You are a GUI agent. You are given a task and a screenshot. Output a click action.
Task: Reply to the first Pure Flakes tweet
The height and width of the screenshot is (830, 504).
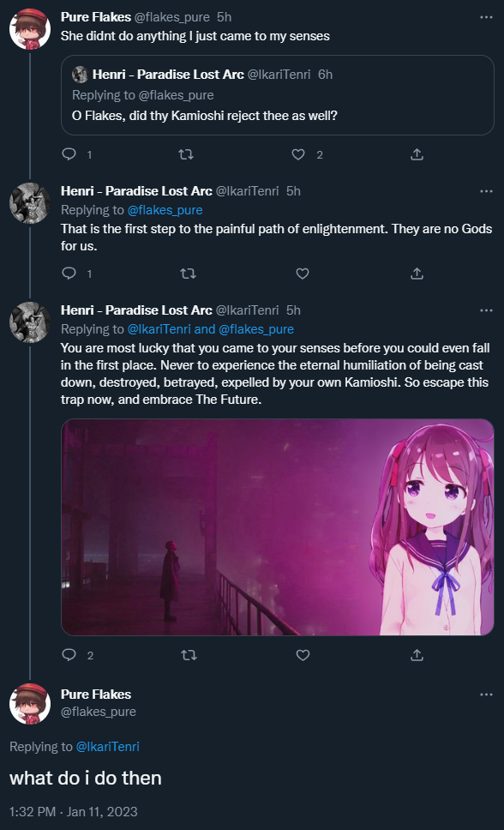pyautogui.click(x=69, y=154)
